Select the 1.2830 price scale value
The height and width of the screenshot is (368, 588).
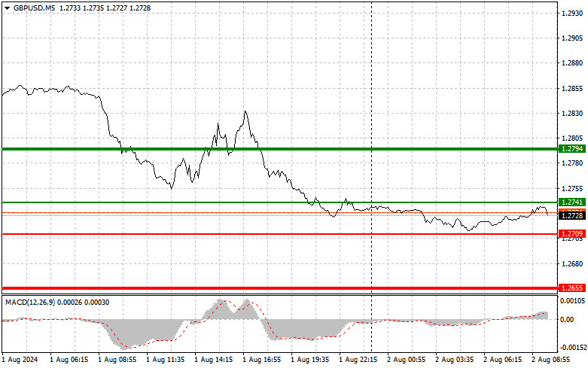pyautogui.click(x=572, y=113)
